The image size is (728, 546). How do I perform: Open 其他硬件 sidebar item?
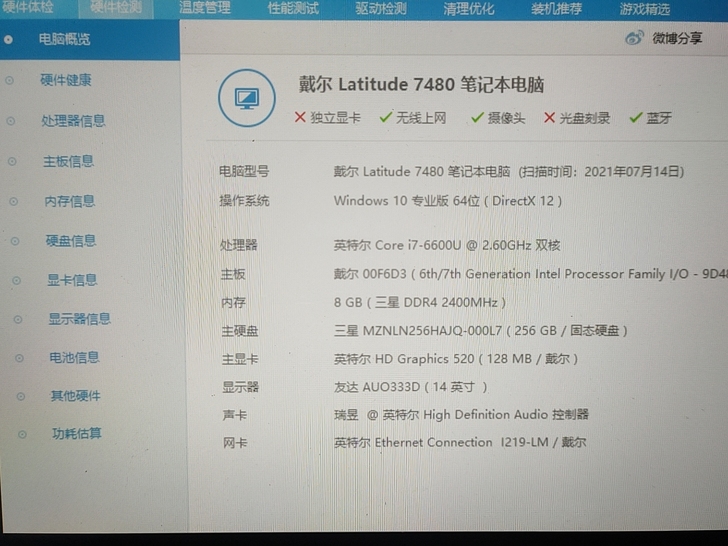click(76, 396)
